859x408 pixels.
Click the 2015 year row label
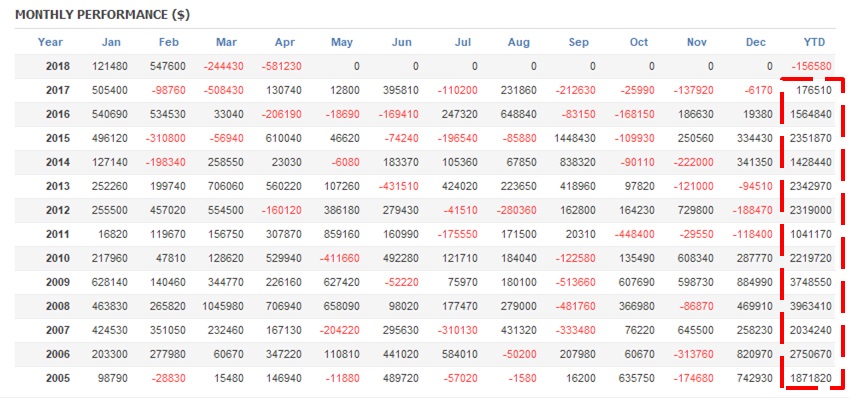(x=57, y=137)
